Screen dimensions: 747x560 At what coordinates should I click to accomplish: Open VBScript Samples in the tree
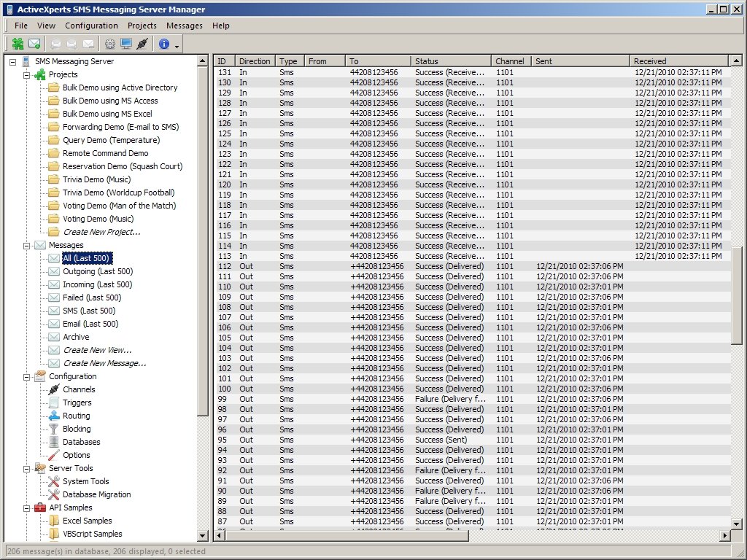click(93, 534)
